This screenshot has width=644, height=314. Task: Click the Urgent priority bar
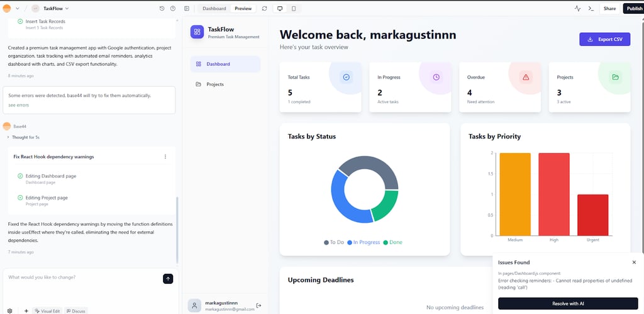coord(592,215)
